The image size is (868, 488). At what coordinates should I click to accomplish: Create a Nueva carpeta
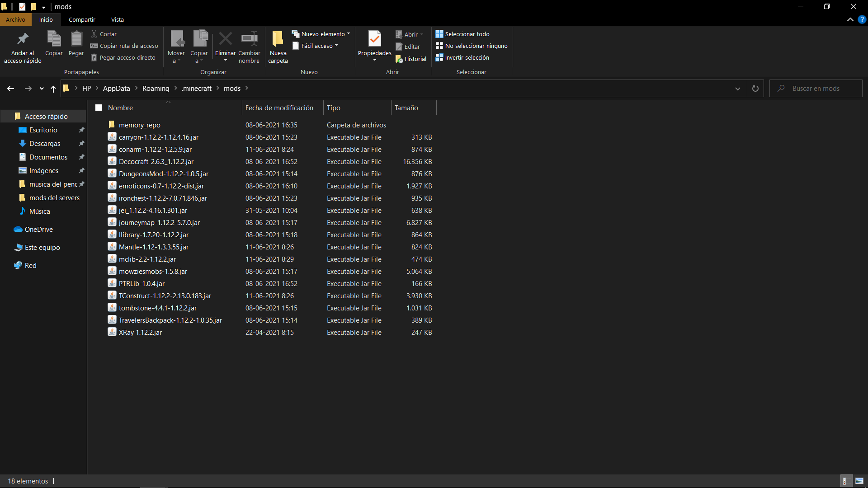(278, 47)
